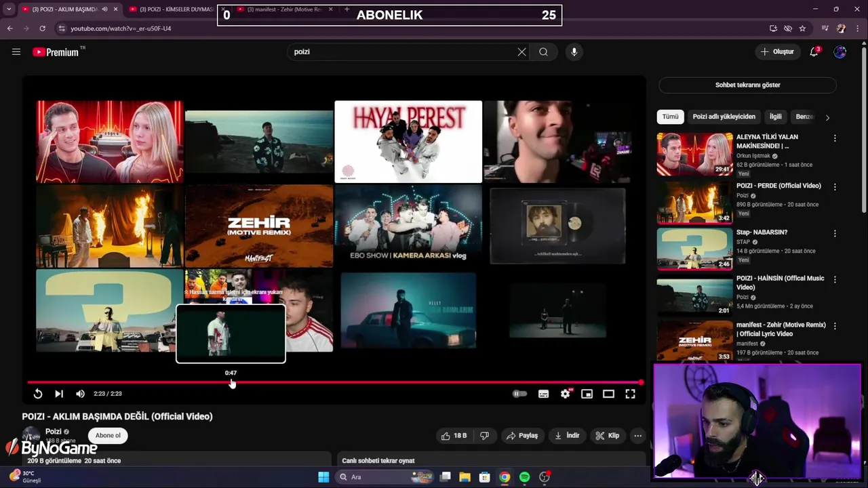
Task: Reload the current page
Action: tap(42, 28)
